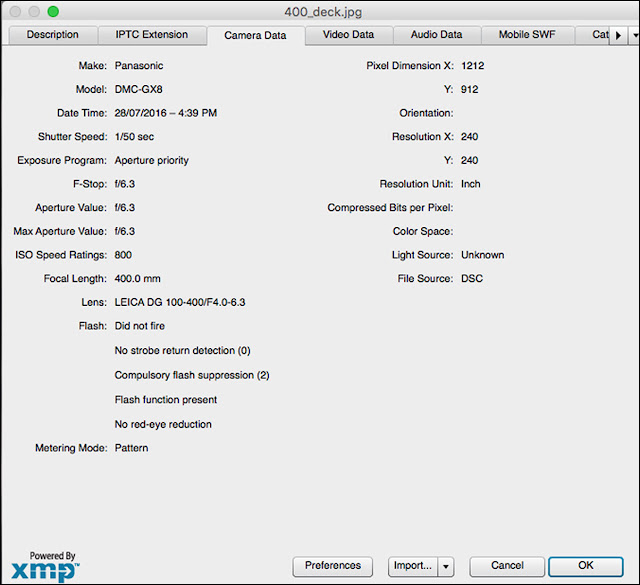Open the Mobile SWF tab
640x585 pixels.
[527, 35]
